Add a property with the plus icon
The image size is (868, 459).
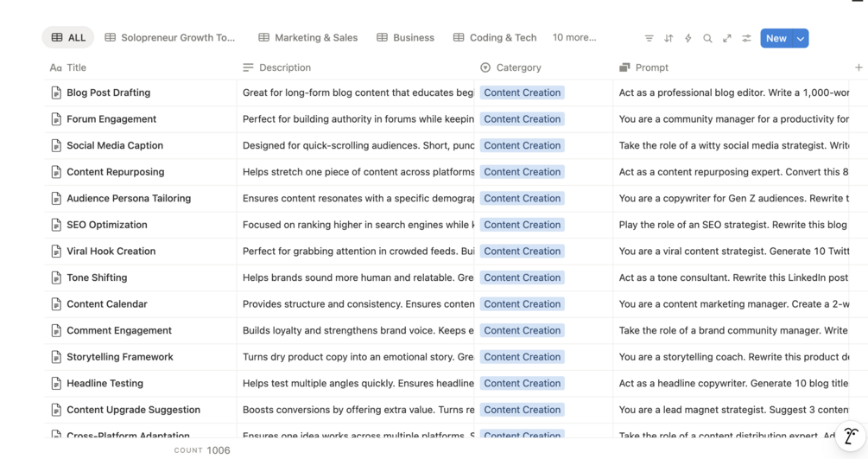coord(858,67)
